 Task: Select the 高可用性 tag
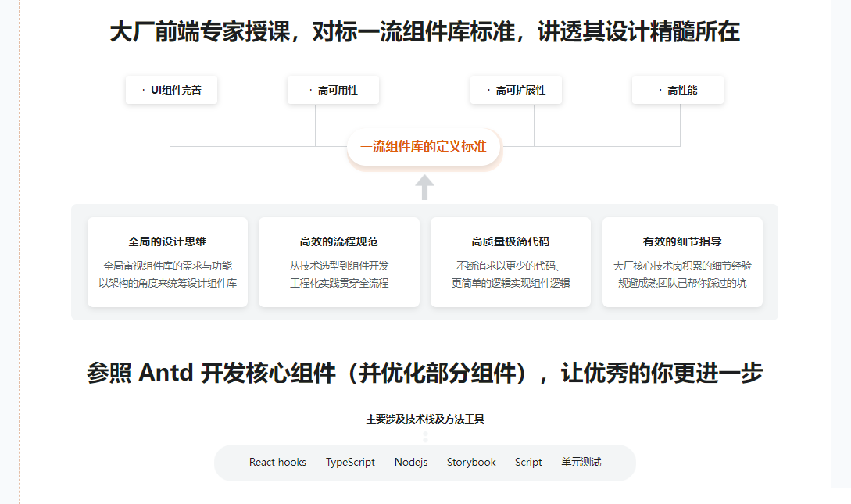point(334,91)
